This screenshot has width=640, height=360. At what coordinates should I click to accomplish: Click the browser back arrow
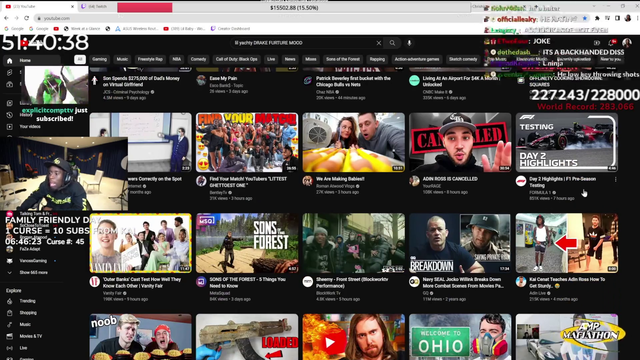(x=6, y=18)
